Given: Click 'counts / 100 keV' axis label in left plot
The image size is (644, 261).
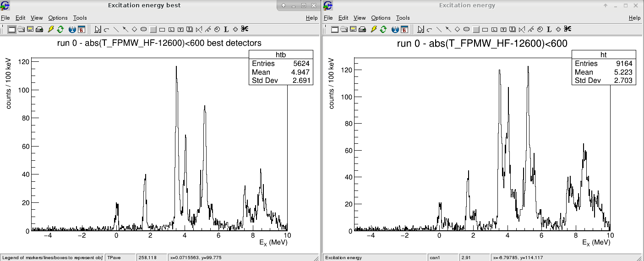Looking at the screenshot, I should coord(9,83).
